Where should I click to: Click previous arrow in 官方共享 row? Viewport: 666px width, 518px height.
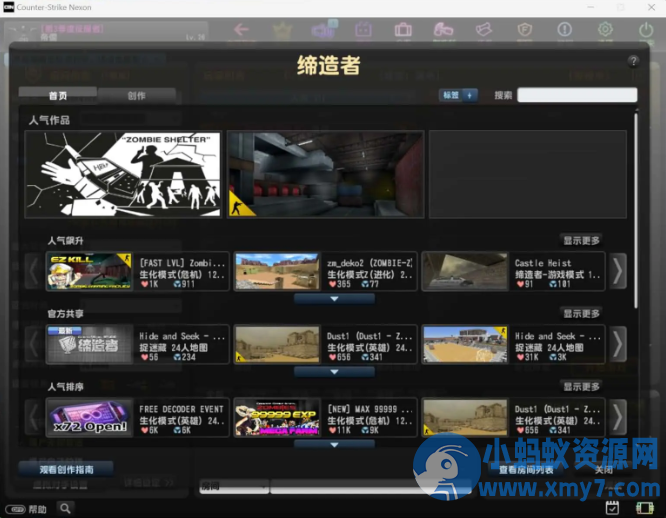point(34,344)
